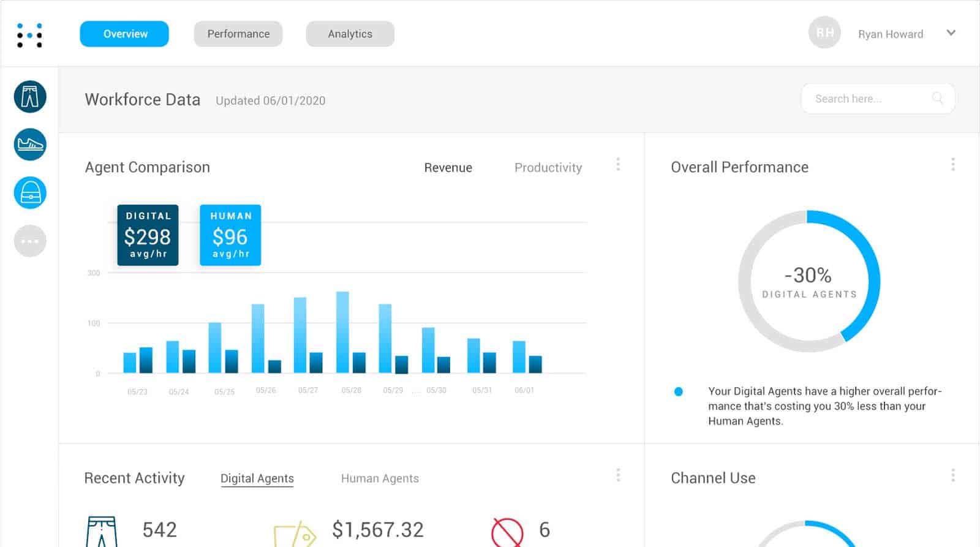Click the 05/30 date label
980x547 pixels.
click(436, 390)
